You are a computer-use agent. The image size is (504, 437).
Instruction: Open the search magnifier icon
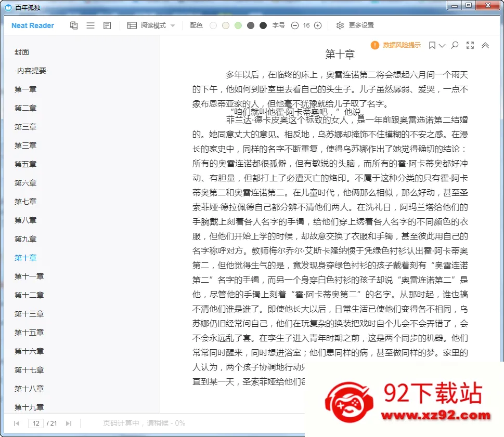pyautogui.click(x=455, y=45)
